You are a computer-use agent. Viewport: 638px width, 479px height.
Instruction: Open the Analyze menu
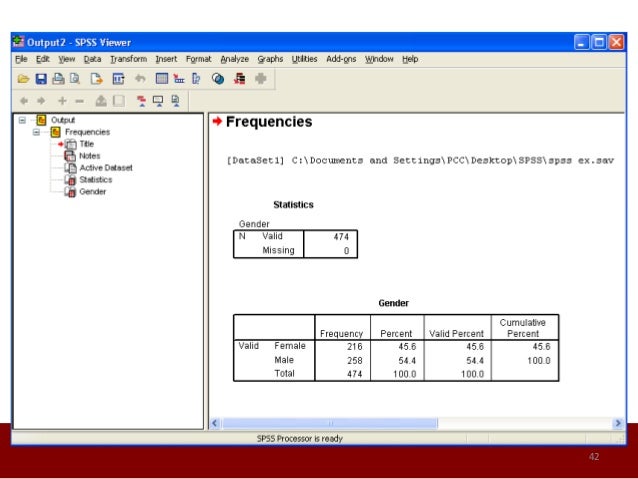click(234, 59)
